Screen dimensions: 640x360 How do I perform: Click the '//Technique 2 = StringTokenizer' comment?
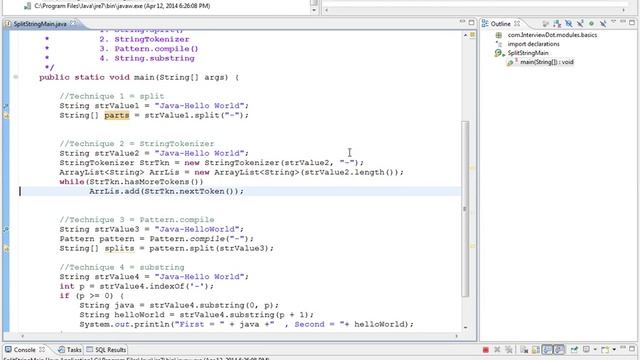(x=137, y=144)
